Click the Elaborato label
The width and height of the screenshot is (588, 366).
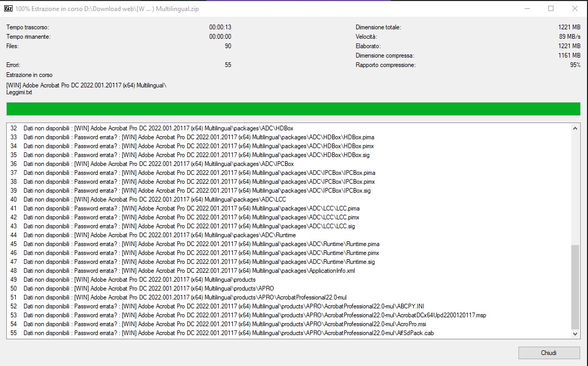click(x=368, y=46)
